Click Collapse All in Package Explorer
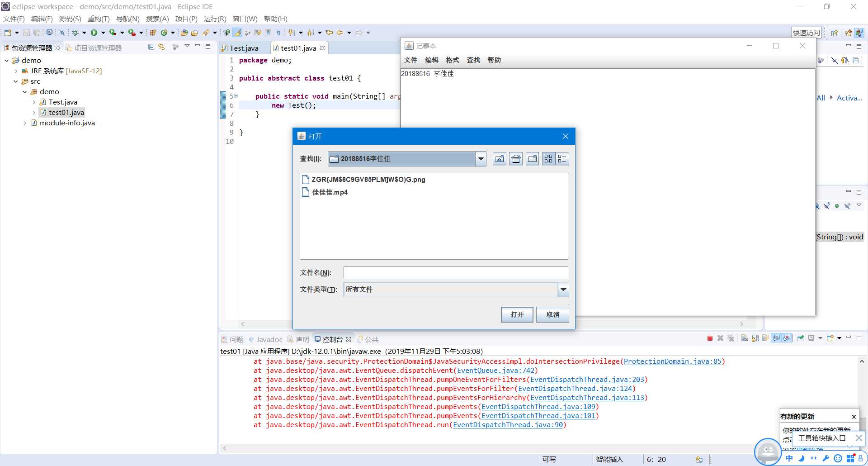The height and width of the screenshot is (466, 868). 151,47
